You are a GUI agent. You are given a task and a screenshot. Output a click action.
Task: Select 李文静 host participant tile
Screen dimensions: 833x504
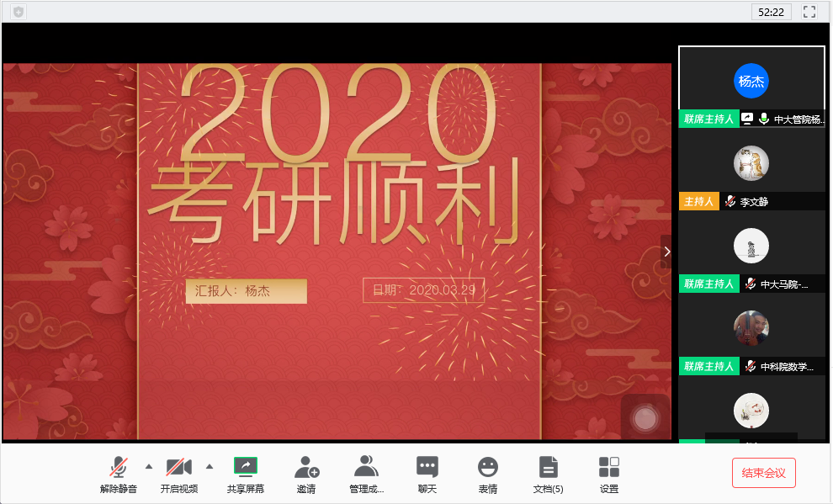(x=751, y=162)
